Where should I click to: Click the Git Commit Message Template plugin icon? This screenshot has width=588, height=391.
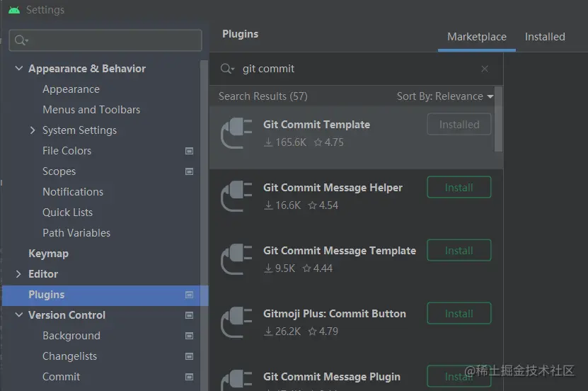pos(236,259)
